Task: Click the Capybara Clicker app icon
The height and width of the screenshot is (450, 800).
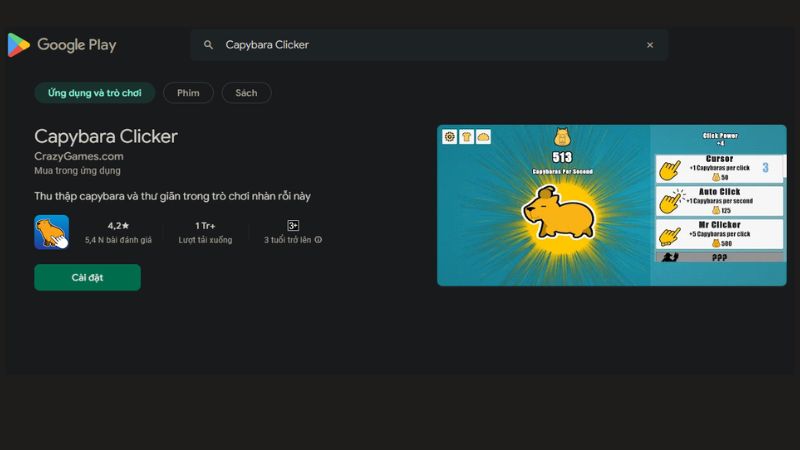Action: pyautogui.click(x=52, y=232)
